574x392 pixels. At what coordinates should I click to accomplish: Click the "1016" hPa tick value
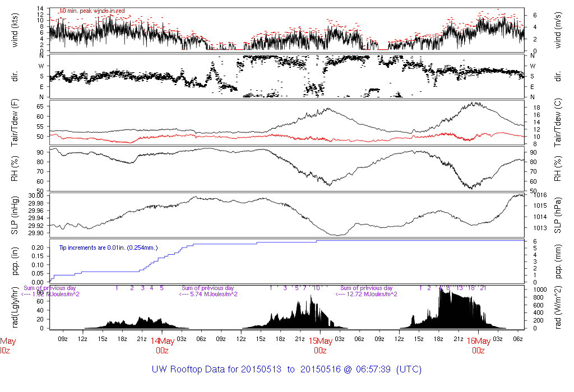tap(540, 195)
